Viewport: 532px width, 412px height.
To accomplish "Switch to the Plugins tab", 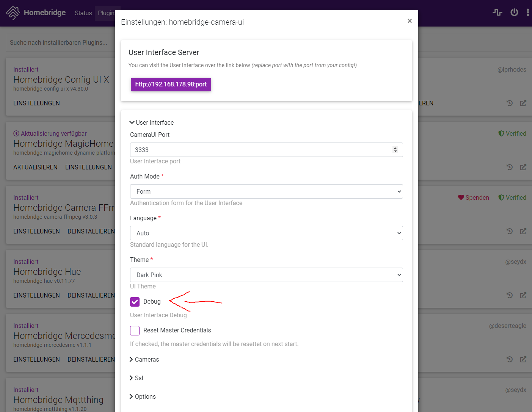I will pos(106,13).
